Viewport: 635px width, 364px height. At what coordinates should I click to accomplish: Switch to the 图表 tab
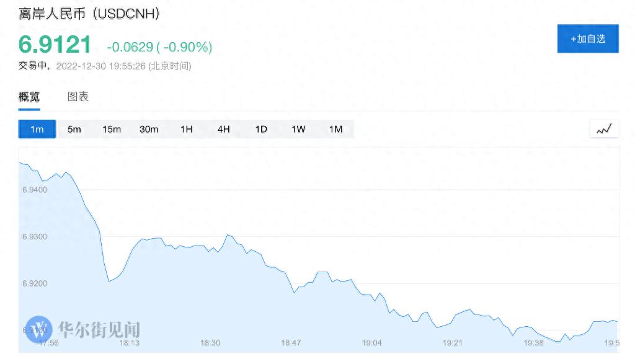78,97
